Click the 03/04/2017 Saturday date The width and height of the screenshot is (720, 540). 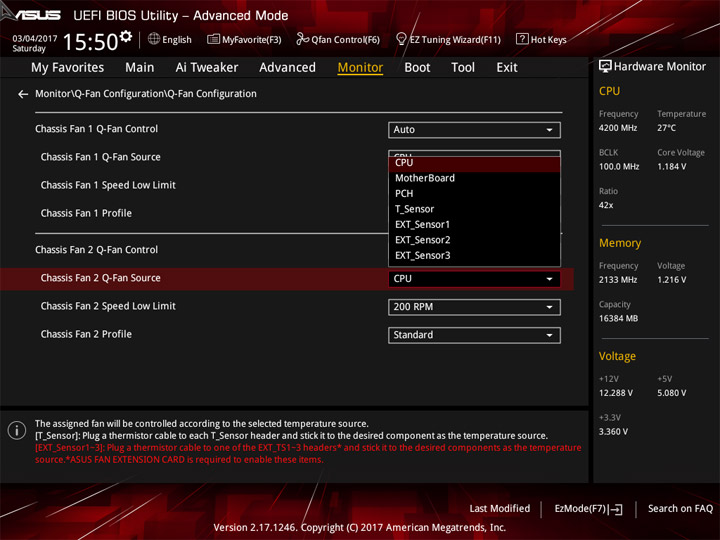34,43
